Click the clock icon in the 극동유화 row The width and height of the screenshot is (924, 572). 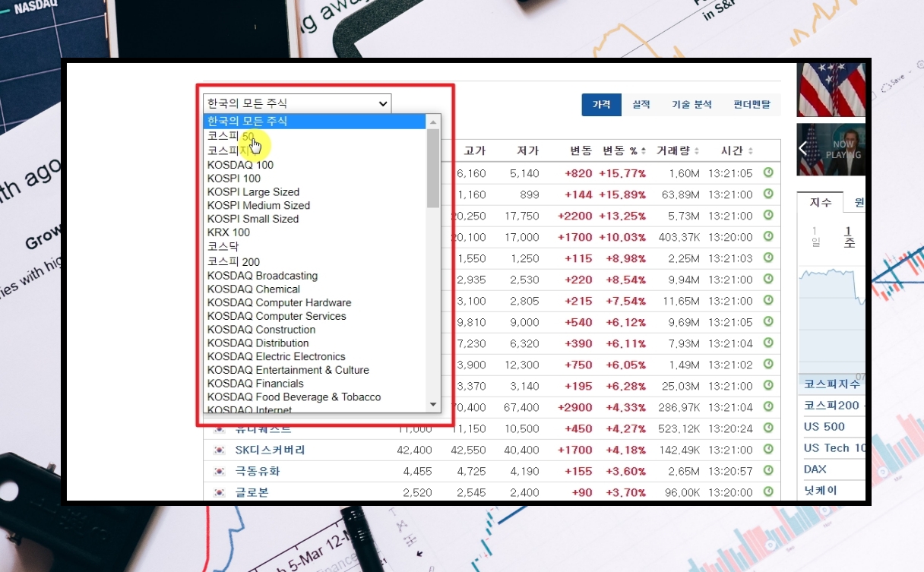pyautogui.click(x=768, y=471)
